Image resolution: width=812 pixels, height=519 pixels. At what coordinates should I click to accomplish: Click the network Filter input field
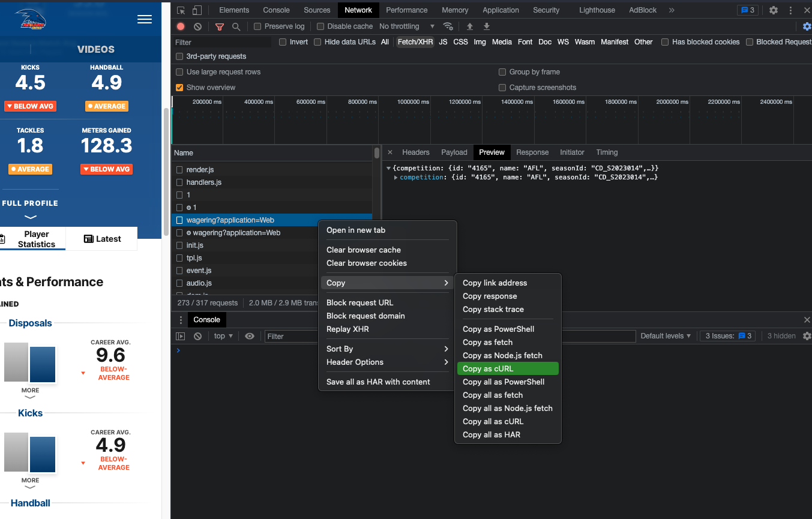point(222,43)
